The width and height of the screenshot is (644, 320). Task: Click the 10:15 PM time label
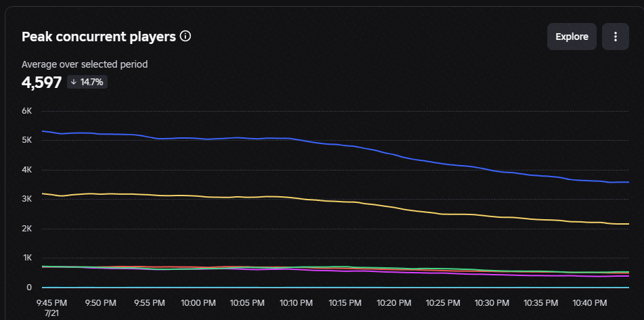coord(344,302)
